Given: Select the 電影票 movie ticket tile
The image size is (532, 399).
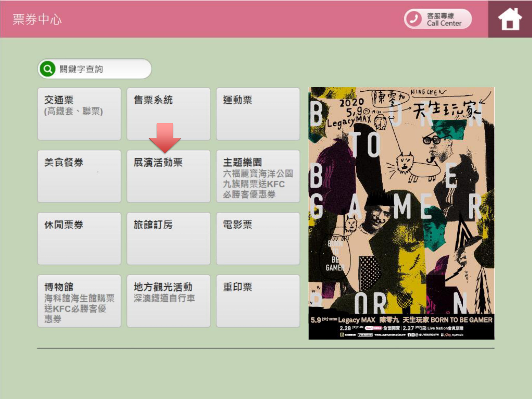Looking at the screenshot, I should (x=258, y=239).
